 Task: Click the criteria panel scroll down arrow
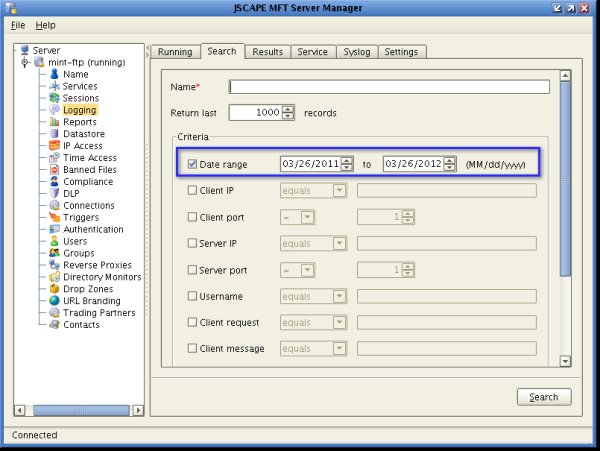coord(565,361)
